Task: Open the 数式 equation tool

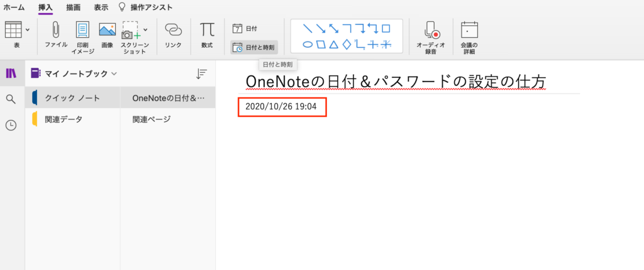Action: (x=207, y=30)
